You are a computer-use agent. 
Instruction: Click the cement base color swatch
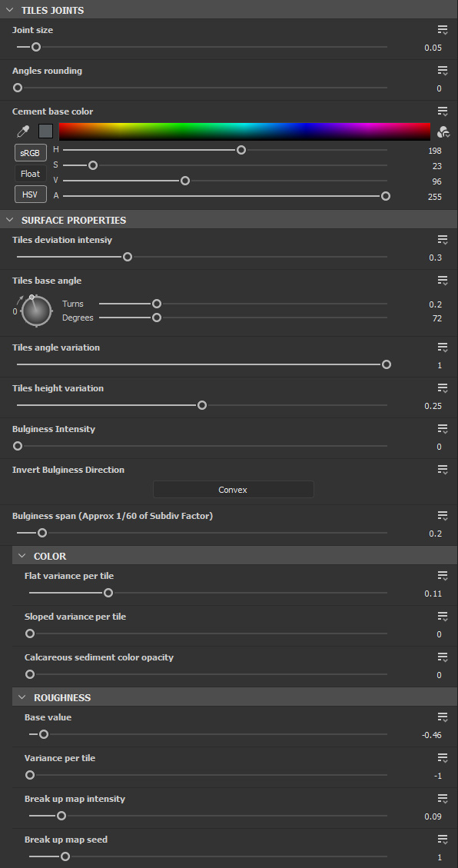click(45, 131)
